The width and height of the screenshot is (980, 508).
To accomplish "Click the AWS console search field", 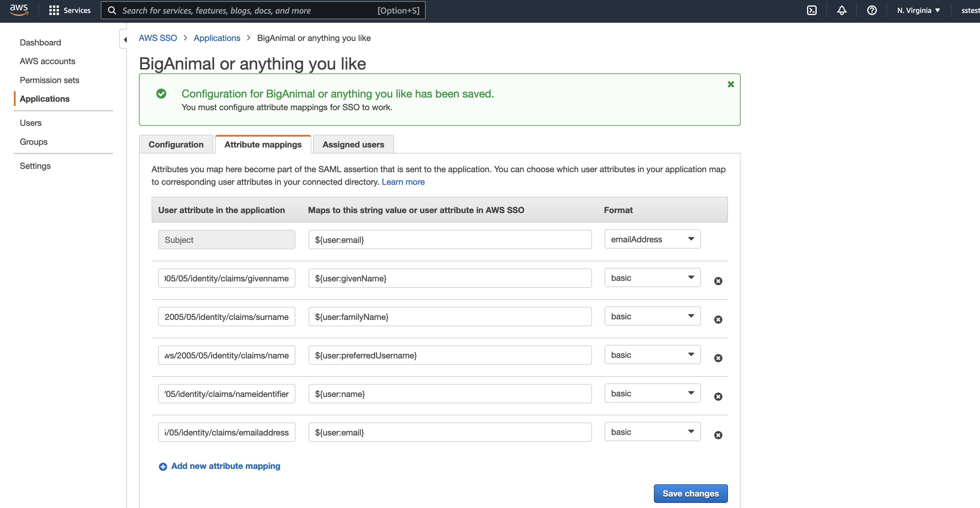I will coord(263,10).
